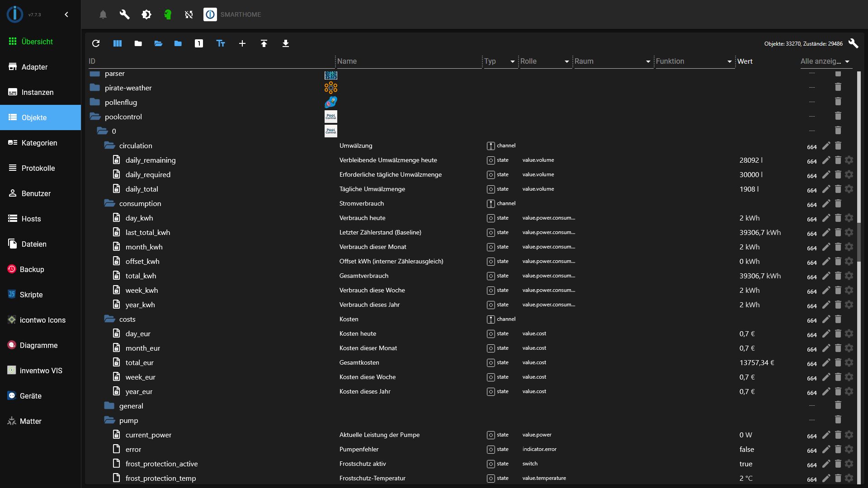
Task: Click the add new object plus icon
Action: 242,43
